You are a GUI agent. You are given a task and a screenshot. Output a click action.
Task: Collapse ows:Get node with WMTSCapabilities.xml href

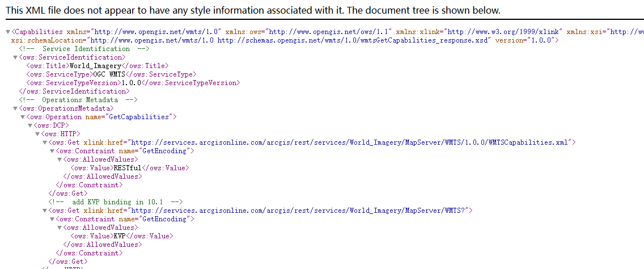coord(45,142)
